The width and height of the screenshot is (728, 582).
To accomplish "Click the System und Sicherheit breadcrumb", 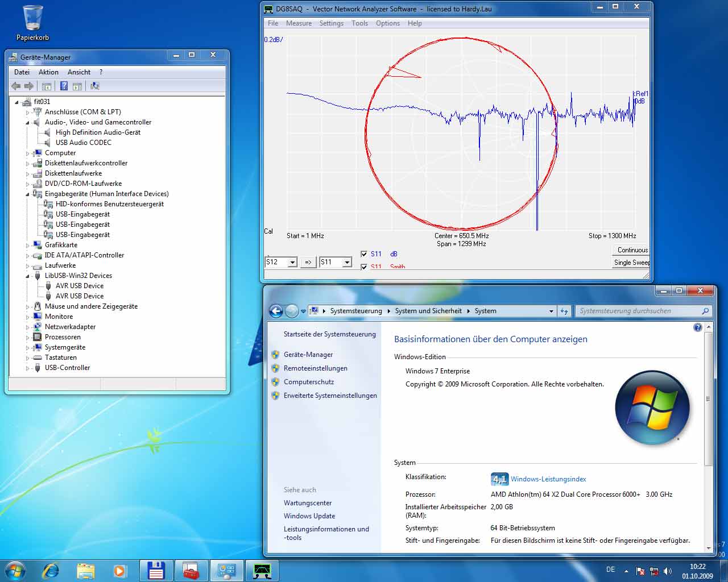I will point(428,311).
